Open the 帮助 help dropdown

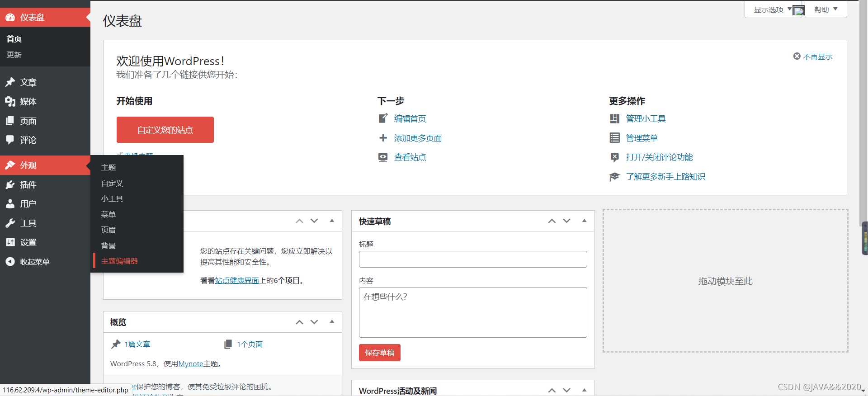pyautogui.click(x=826, y=9)
